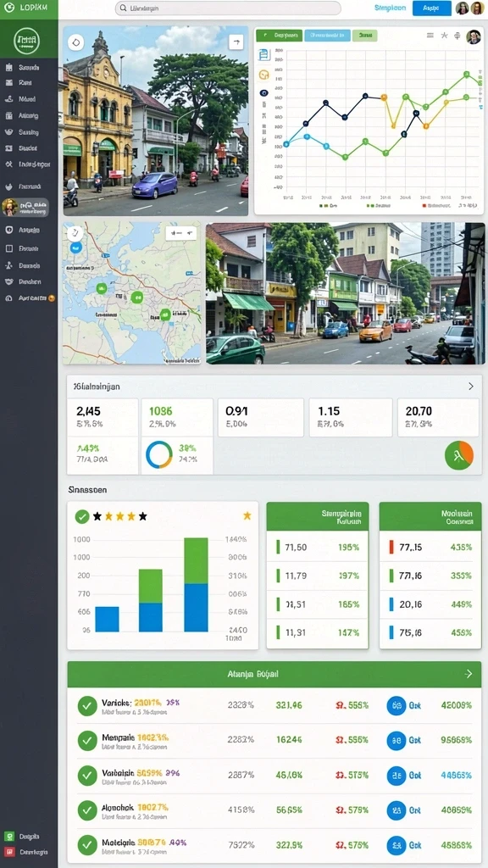Click the green icon at sidebar bottom
Screen dimensions: 488x868
coord(8,836)
